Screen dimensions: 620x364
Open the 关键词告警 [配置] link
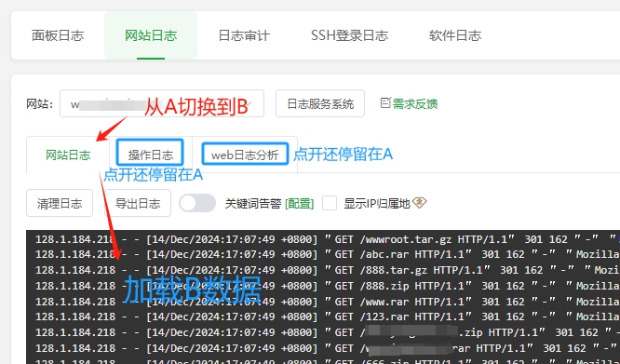point(300,204)
